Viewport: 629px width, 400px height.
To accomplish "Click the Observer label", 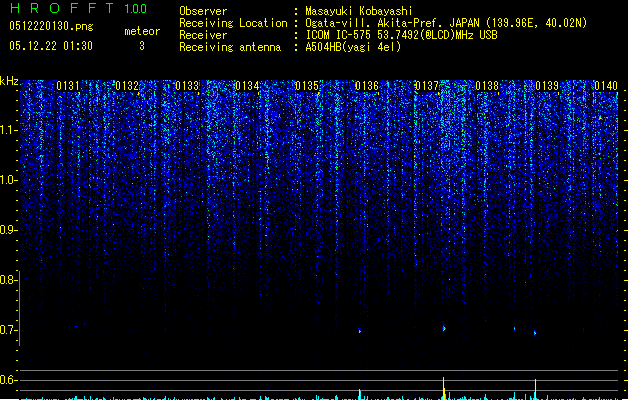I will coord(203,11).
